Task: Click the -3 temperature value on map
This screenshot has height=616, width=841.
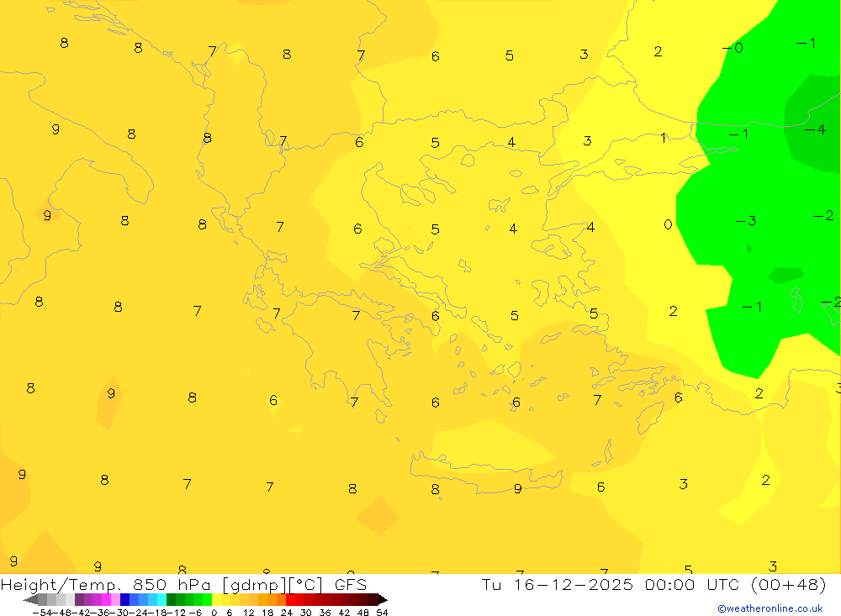Action: (x=745, y=221)
